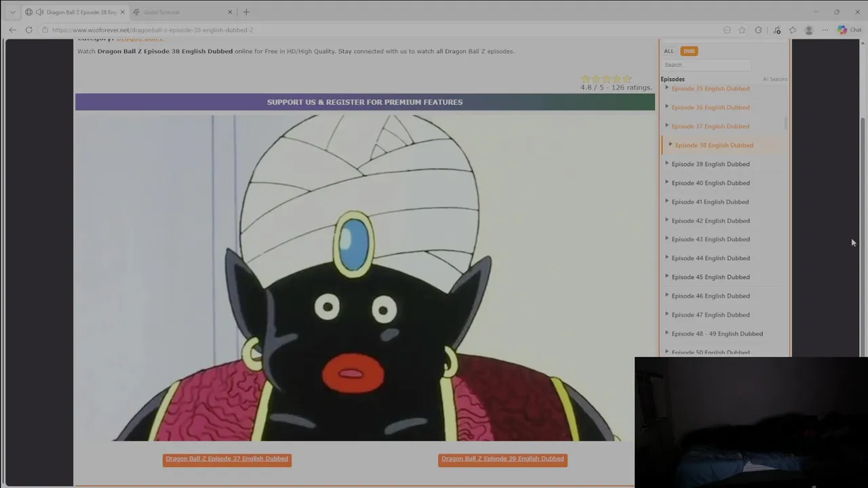The height and width of the screenshot is (488, 868).
Task: Expand Episode 45 English Dubbed arrow
Action: (x=667, y=277)
